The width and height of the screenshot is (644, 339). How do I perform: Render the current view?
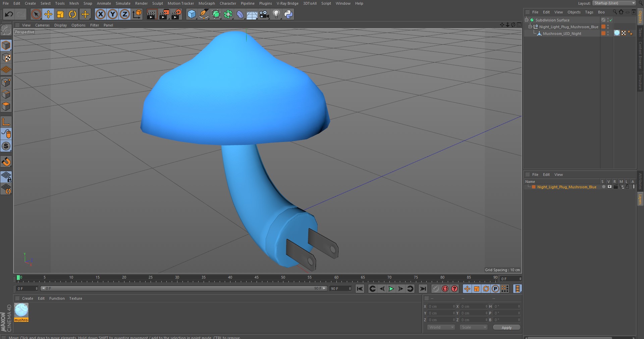coord(152,14)
